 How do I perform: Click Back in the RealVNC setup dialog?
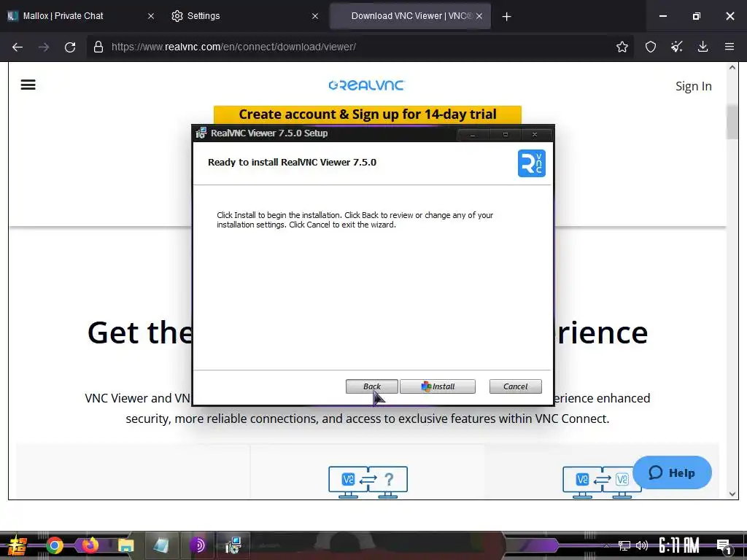tap(371, 386)
